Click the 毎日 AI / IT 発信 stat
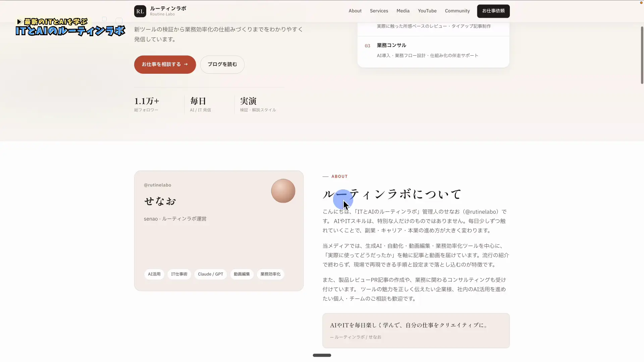Image resolution: width=644 pixels, height=362 pixels. (201, 104)
